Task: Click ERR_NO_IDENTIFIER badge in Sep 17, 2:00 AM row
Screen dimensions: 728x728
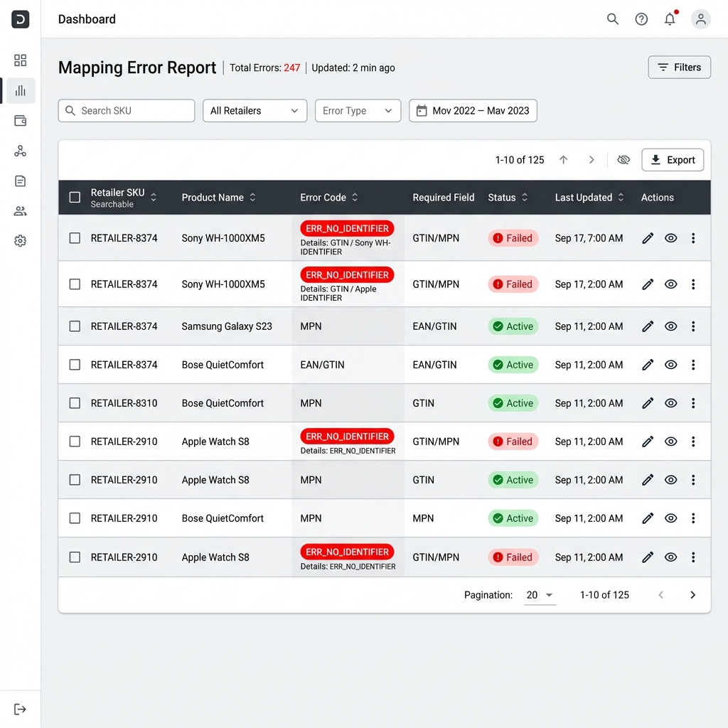Action: click(347, 275)
